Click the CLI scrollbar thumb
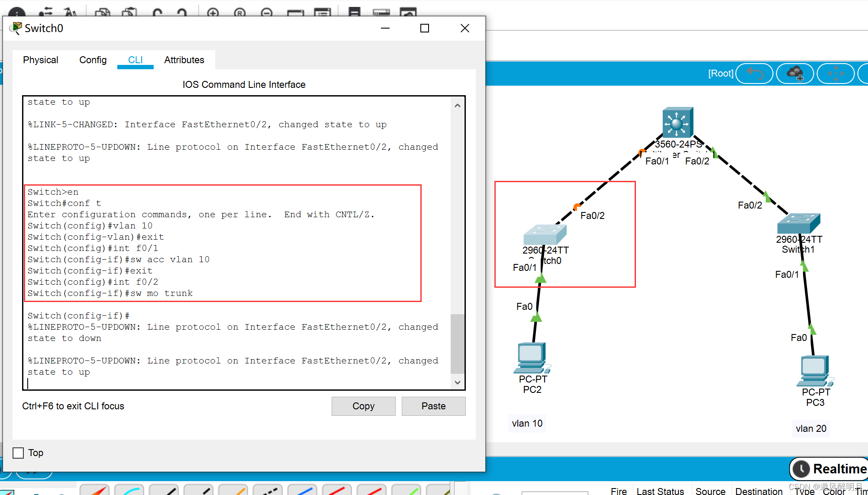This screenshot has width=868, height=495. coord(458,344)
